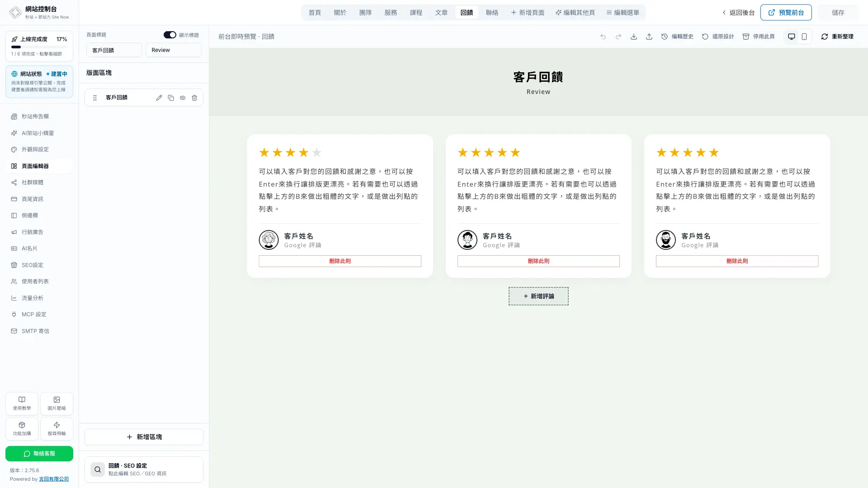Viewport: 868px width, 488px height.
Task: Open 上線完成度 progress details
Action: (x=39, y=46)
